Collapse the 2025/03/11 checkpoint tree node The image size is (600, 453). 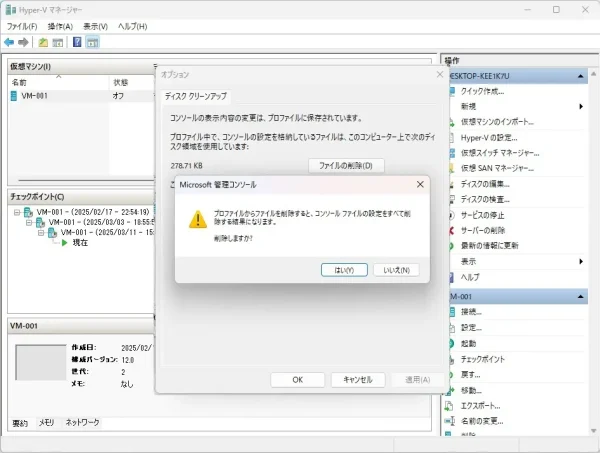41,233
